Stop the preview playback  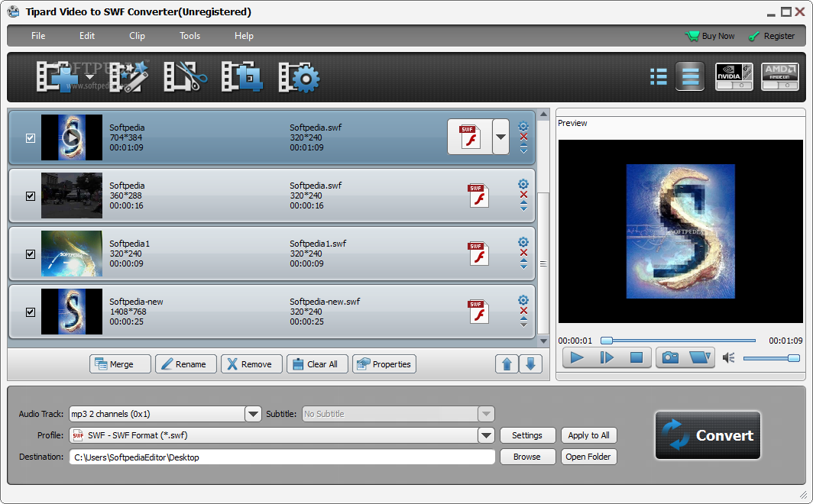tap(636, 357)
